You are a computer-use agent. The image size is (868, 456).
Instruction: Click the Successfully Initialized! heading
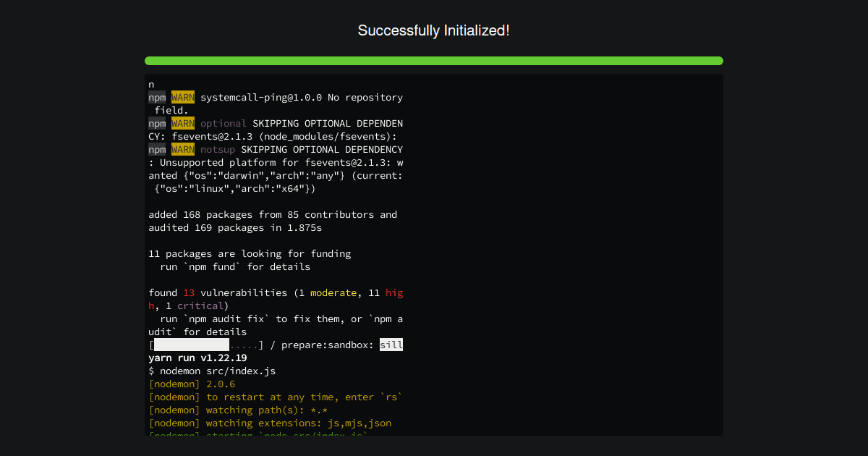434,30
